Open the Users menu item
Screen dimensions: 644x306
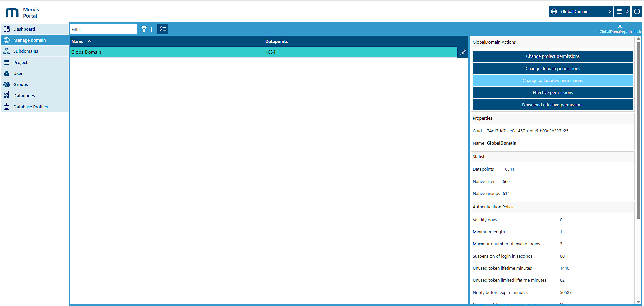tap(35, 73)
